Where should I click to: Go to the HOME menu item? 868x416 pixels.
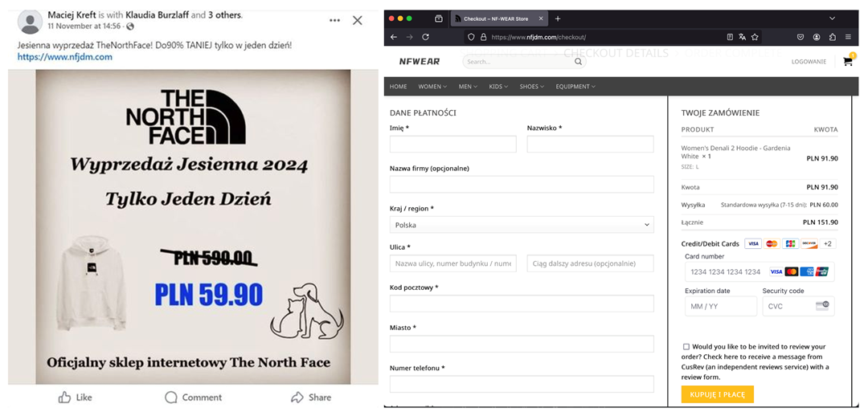tap(398, 87)
